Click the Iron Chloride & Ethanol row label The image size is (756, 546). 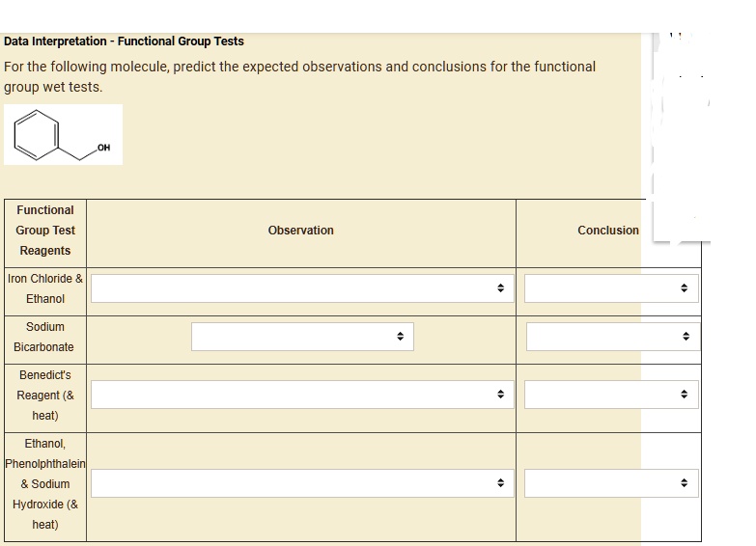45,288
